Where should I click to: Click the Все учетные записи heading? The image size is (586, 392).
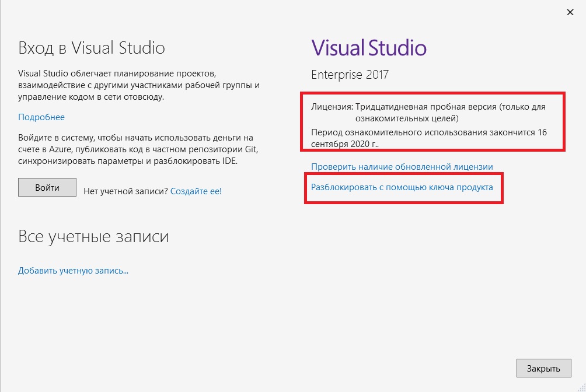point(93,237)
